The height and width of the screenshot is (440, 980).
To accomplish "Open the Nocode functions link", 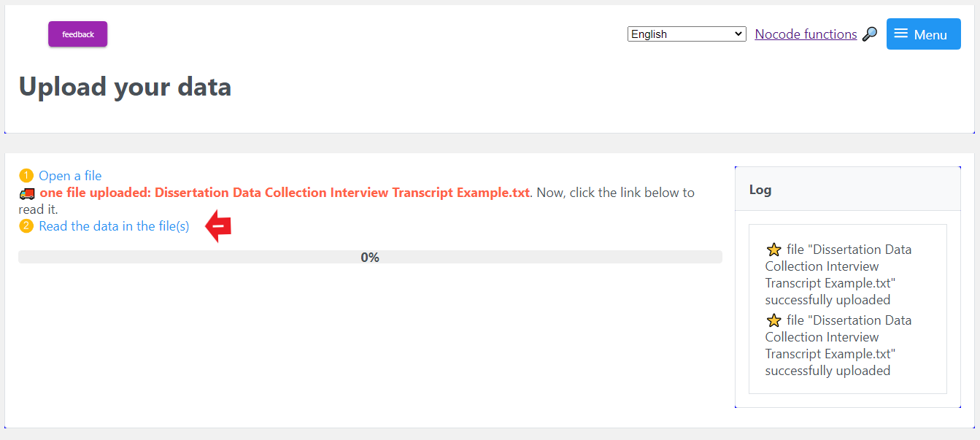I will [806, 34].
